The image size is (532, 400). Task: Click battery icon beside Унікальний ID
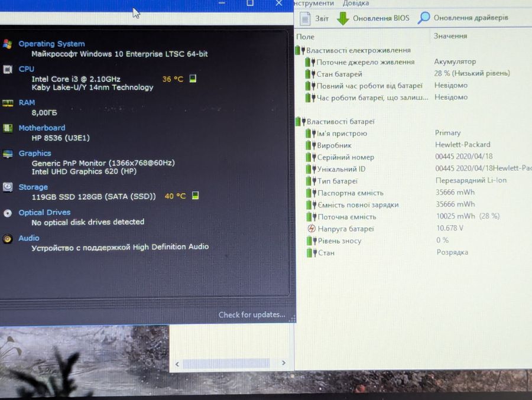(x=311, y=169)
